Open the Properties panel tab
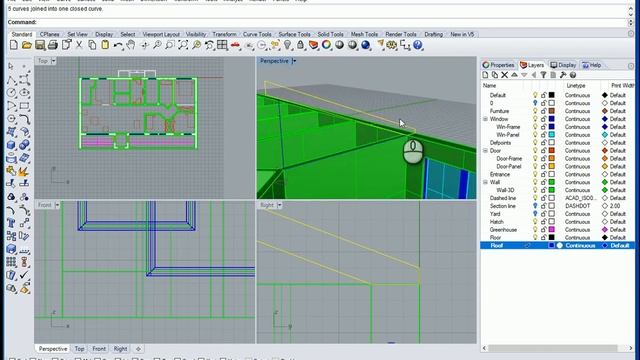The image size is (640, 360). coord(498,65)
